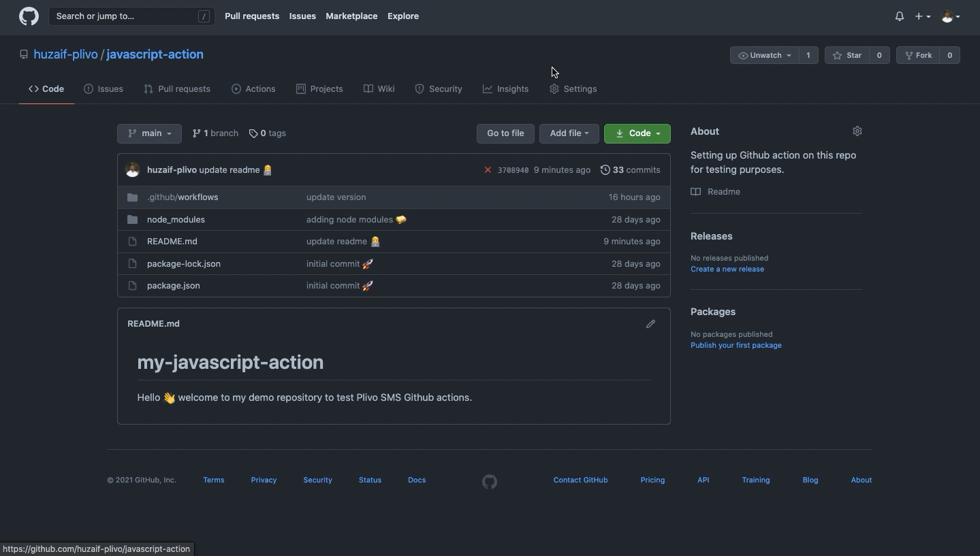This screenshot has width=980, height=556.
Task: Open commit hash 3708940
Action: [513, 170]
